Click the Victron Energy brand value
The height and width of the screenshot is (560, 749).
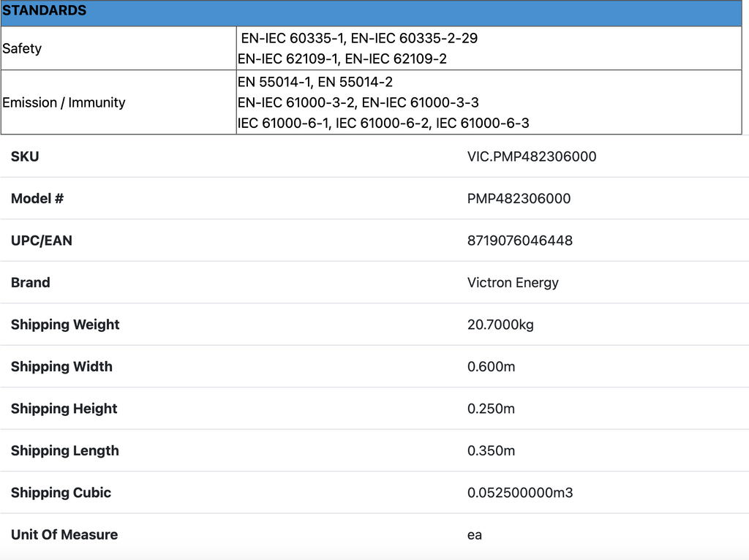coord(513,283)
